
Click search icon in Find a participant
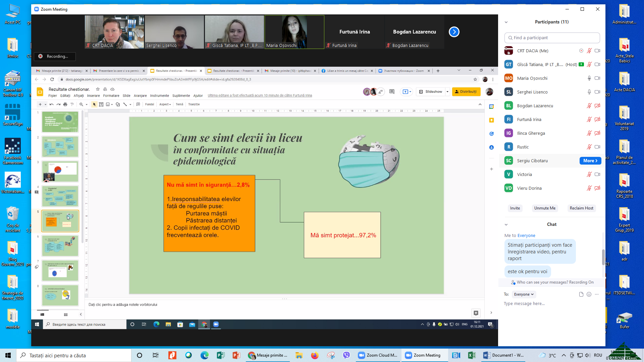point(510,38)
